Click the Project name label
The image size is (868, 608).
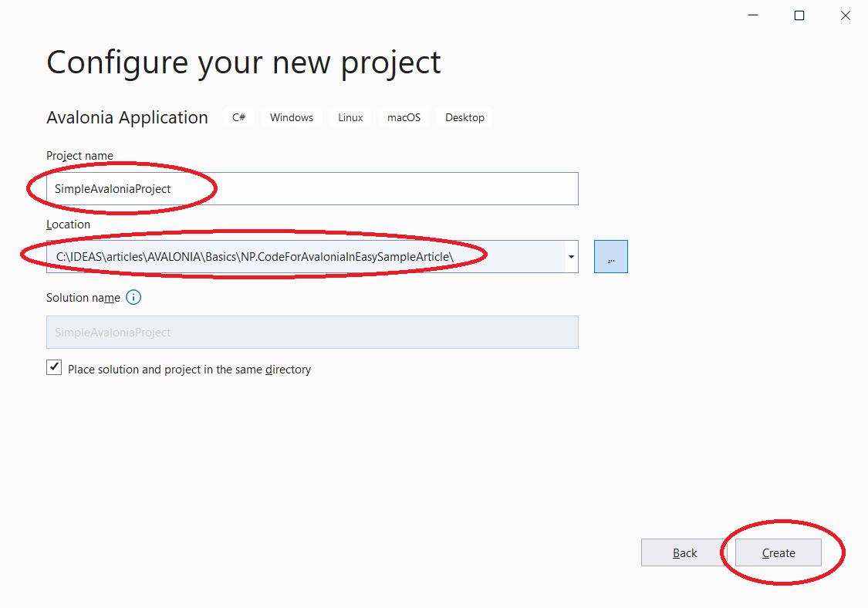click(79, 156)
